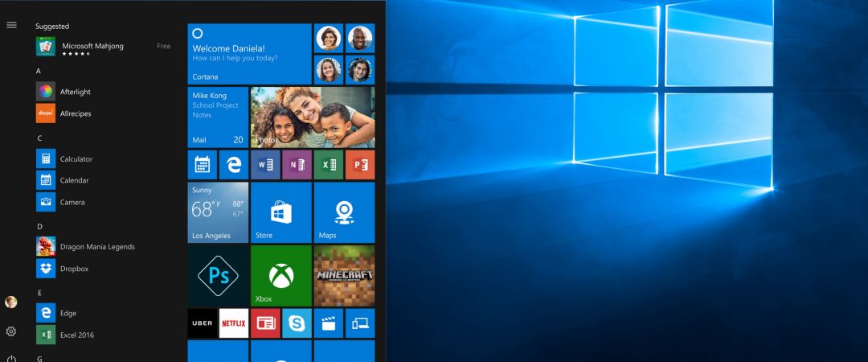Open the Mail tile with 20 messages

pyautogui.click(x=218, y=117)
